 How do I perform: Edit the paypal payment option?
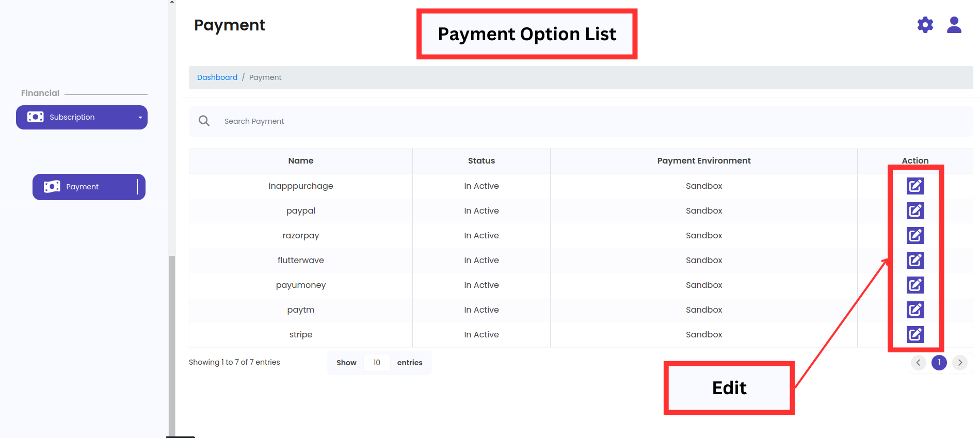(915, 211)
